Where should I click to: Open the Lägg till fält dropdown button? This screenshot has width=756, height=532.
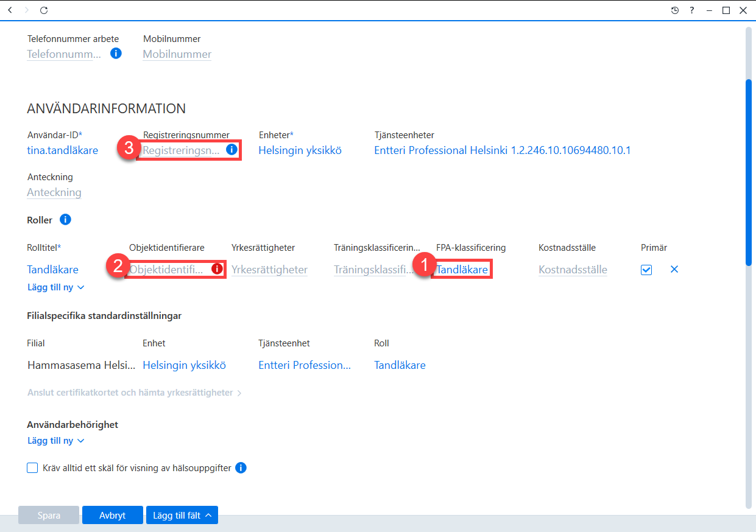[182, 515]
